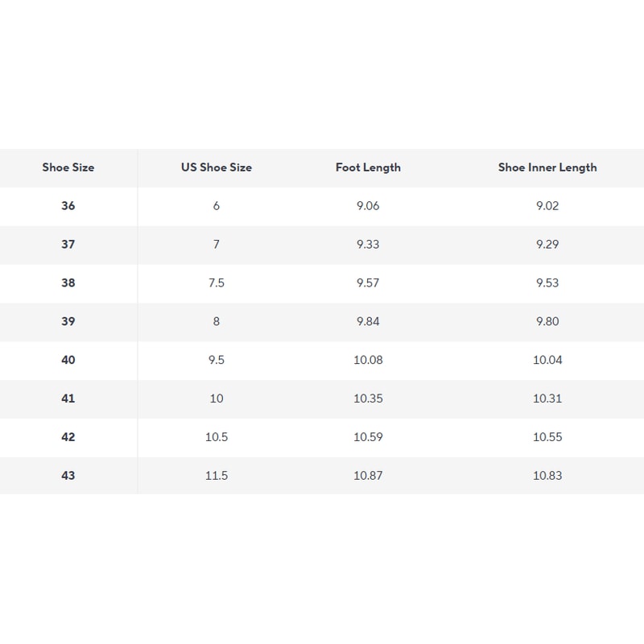Image resolution: width=644 pixels, height=644 pixels.
Task: Click the 10.55 inner length cell
Action: click(x=547, y=437)
